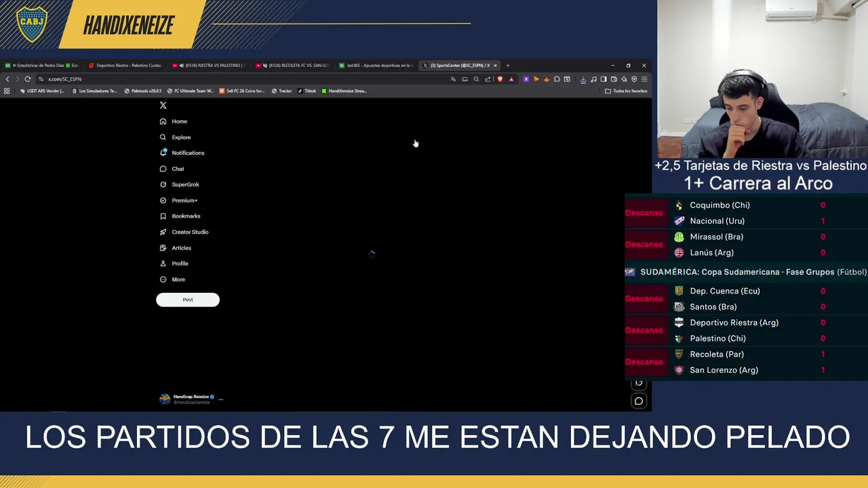Open Sell FC 26 Coins bookmark
868x488 pixels.
click(x=242, y=91)
